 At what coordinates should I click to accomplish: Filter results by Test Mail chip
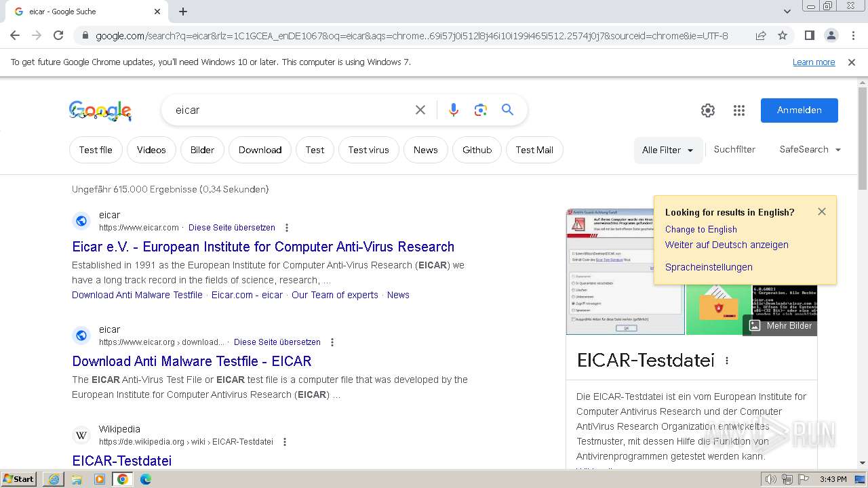pos(534,150)
